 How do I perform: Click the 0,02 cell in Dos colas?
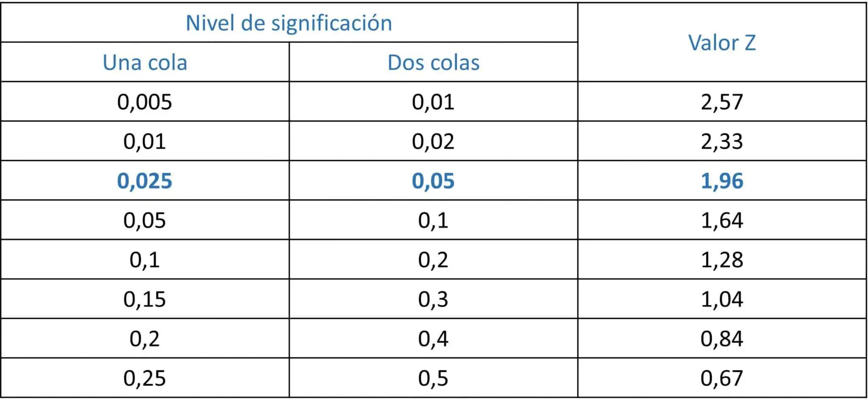(x=433, y=141)
